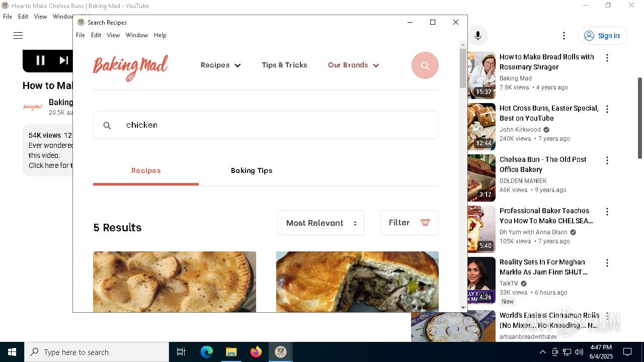The height and width of the screenshot is (362, 644).
Task: Select the Recipes results tab
Action: pyautogui.click(x=146, y=170)
